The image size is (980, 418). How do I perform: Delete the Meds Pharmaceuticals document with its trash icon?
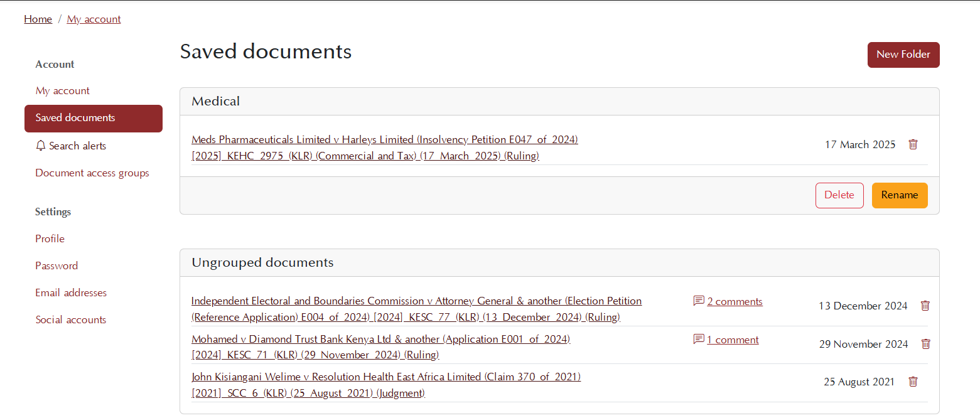point(913,144)
